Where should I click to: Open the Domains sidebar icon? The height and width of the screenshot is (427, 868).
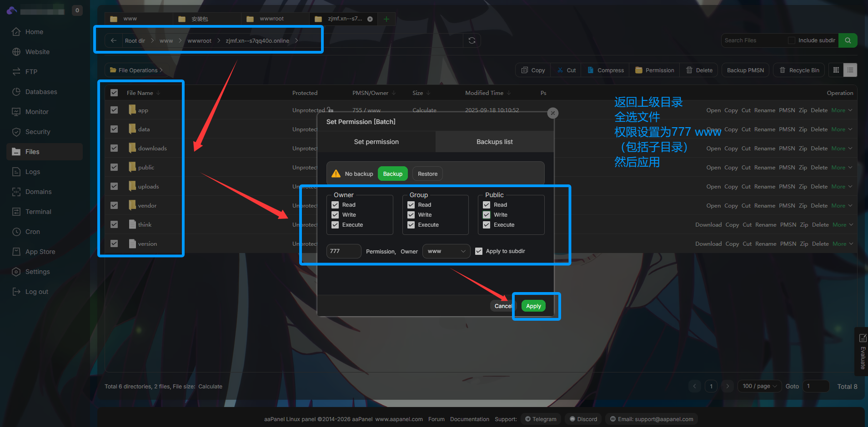click(16, 192)
